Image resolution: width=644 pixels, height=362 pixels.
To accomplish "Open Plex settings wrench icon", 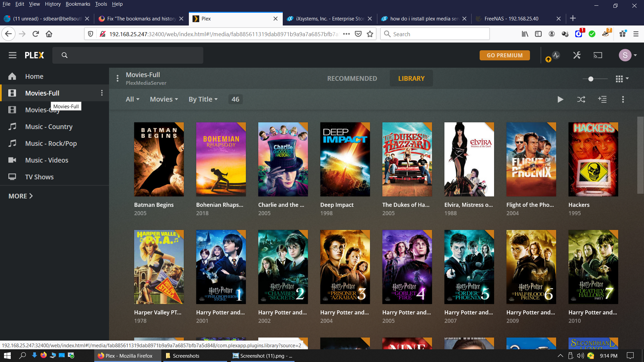I will [x=577, y=55].
